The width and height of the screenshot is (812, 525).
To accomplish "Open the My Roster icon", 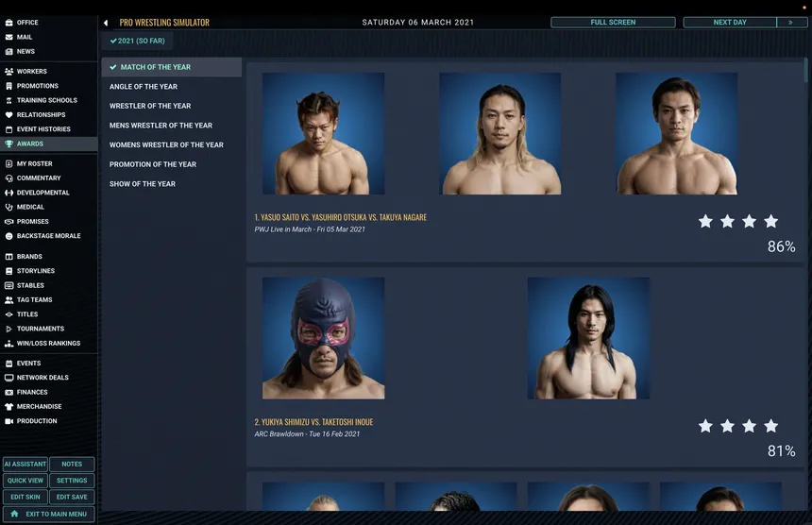I will 8,163.
